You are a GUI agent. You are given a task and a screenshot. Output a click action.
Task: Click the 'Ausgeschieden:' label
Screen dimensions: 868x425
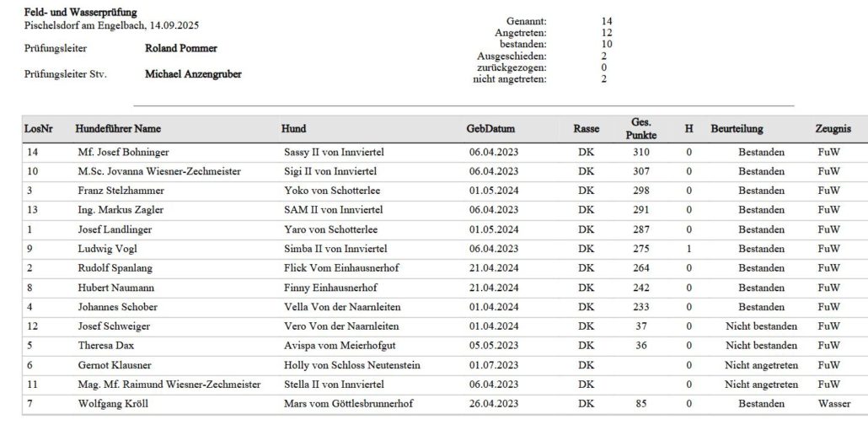click(x=512, y=56)
